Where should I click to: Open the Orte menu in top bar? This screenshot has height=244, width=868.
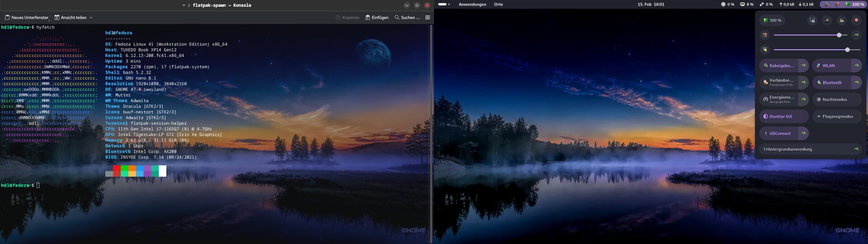pos(498,5)
